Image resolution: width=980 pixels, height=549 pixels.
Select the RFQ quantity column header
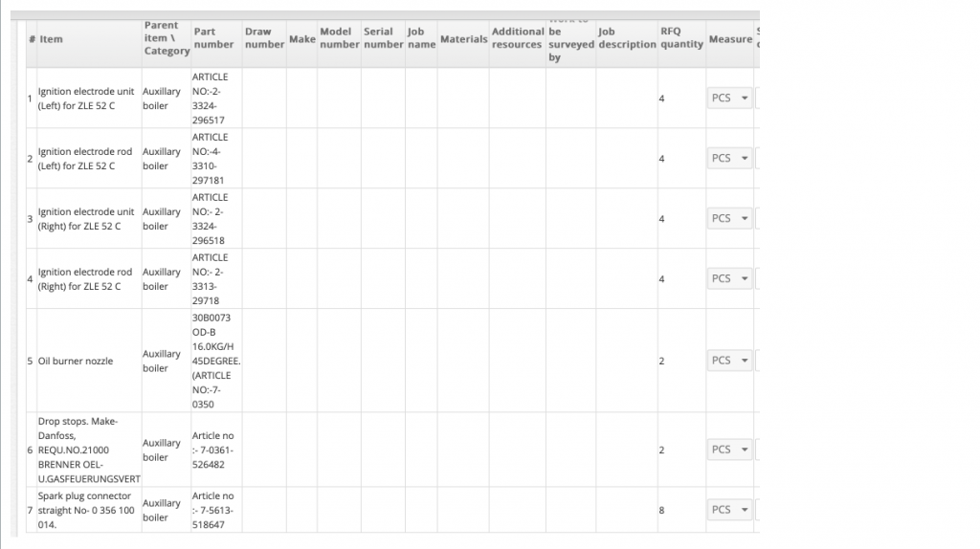click(681, 38)
